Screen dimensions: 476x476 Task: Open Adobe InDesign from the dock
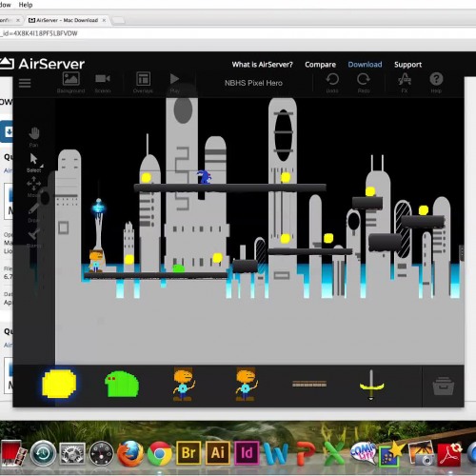pos(247,453)
